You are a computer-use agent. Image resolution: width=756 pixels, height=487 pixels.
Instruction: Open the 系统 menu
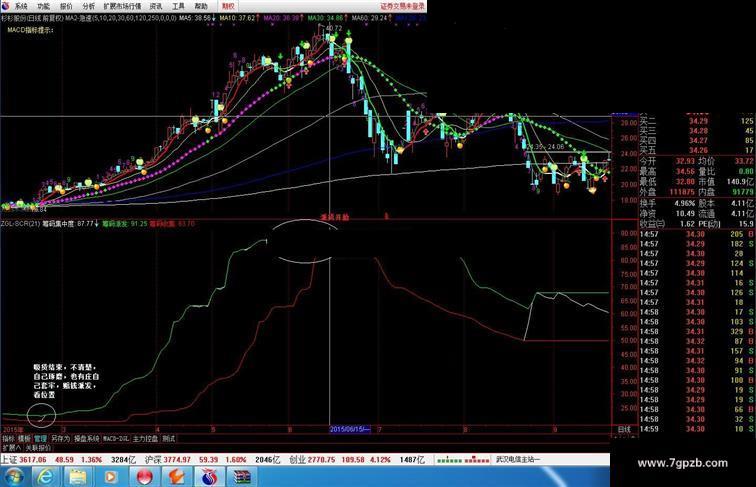click(21, 6)
